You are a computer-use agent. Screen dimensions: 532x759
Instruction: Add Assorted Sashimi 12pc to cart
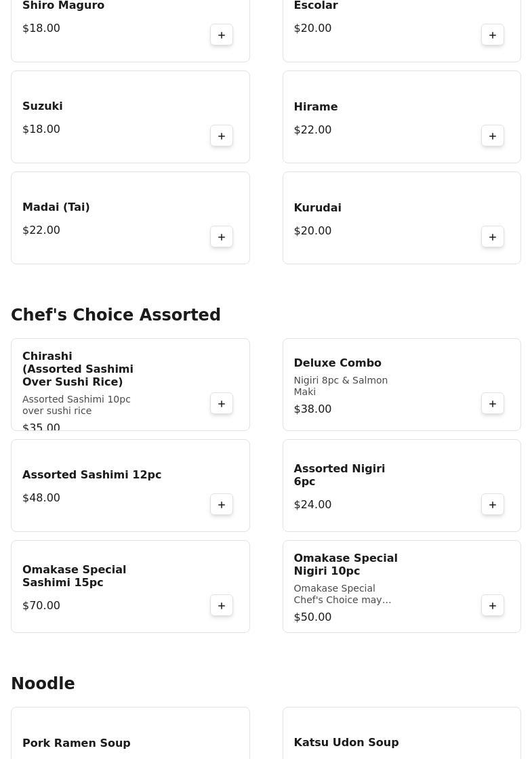click(222, 505)
